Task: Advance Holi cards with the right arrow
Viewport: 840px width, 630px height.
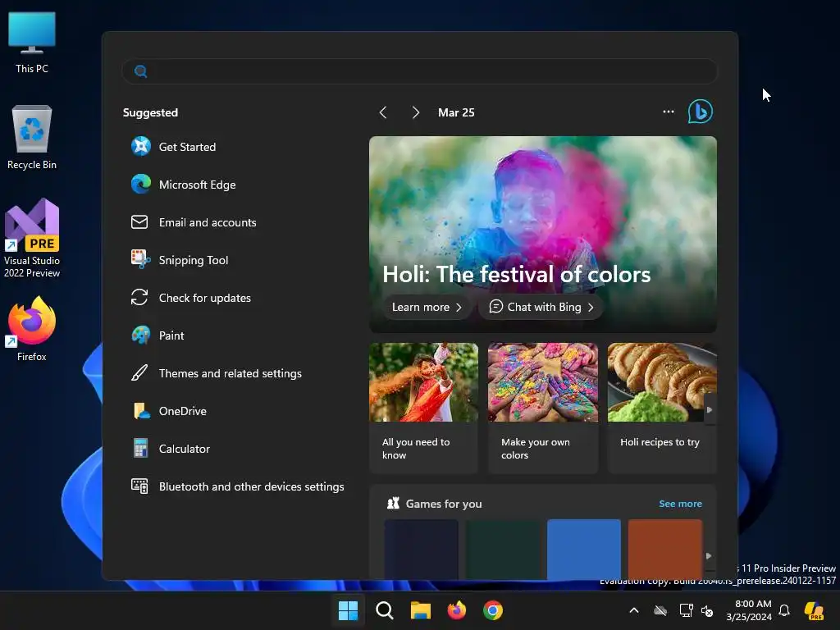Action: 710,409
